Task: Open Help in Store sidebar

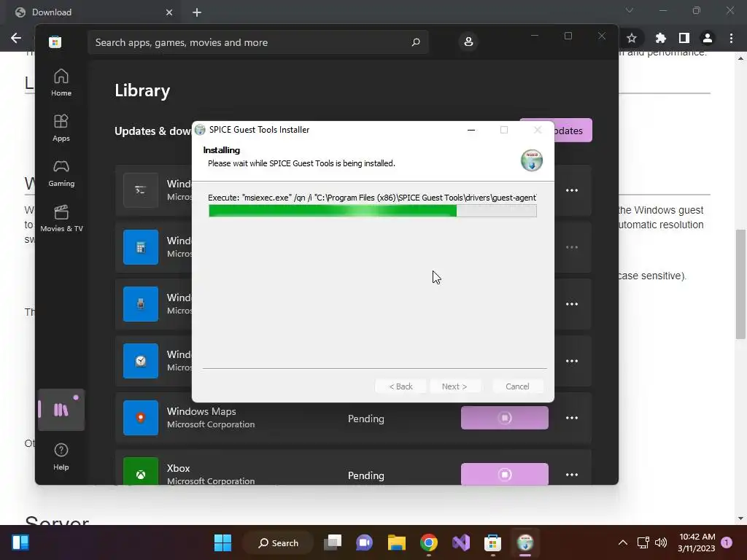Action: tap(61, 456)
